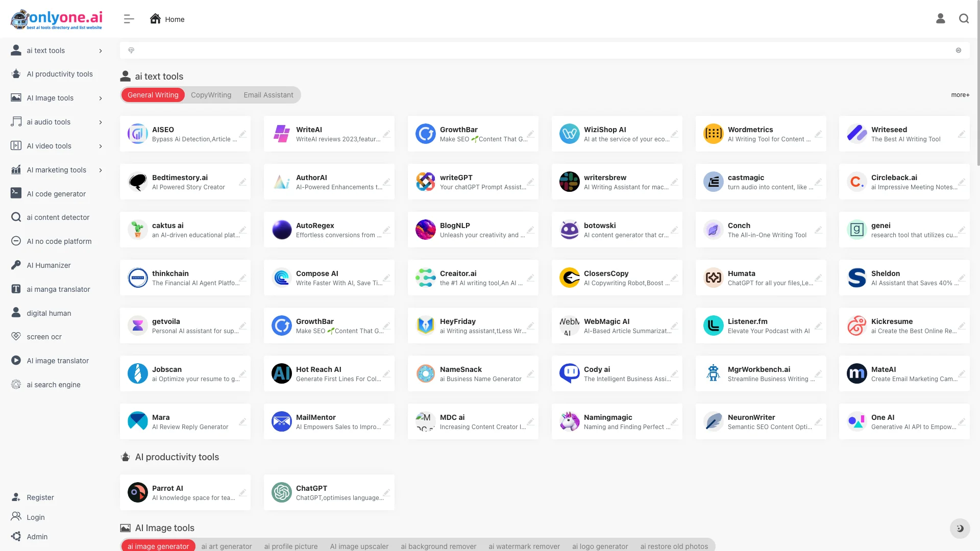Click the Sheldon logo icon

(x=857, y=278)
